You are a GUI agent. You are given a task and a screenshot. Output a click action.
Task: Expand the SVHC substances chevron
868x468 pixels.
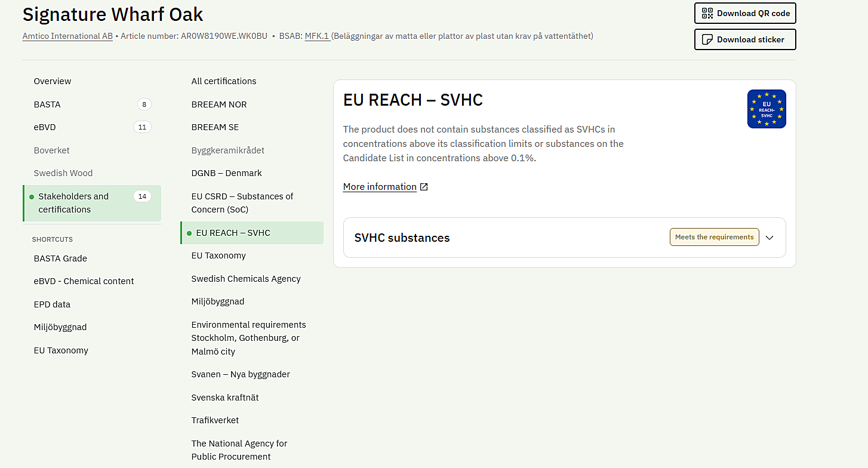(x=769, y=238)
